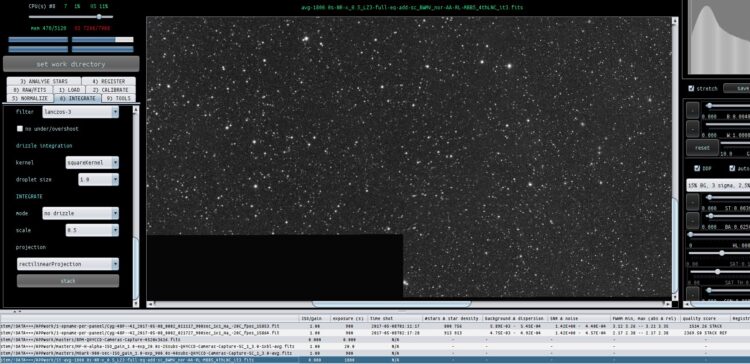Viewport: 750px width, 364px height.
Task: Click small button beside the B slider
Action: [693, 110]
